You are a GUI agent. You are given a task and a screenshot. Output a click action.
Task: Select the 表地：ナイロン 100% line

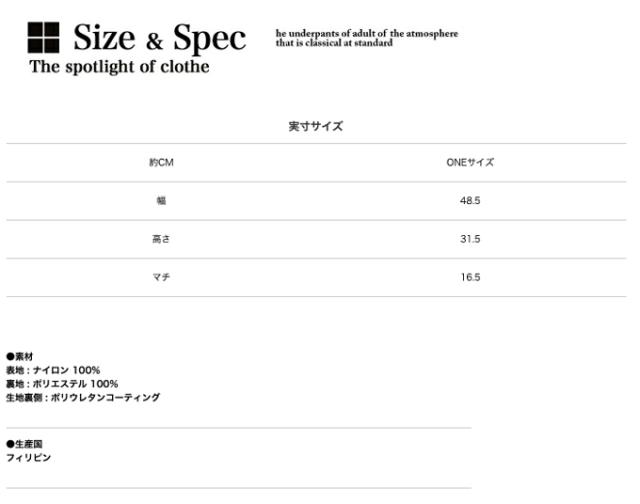tap(53, 370)
